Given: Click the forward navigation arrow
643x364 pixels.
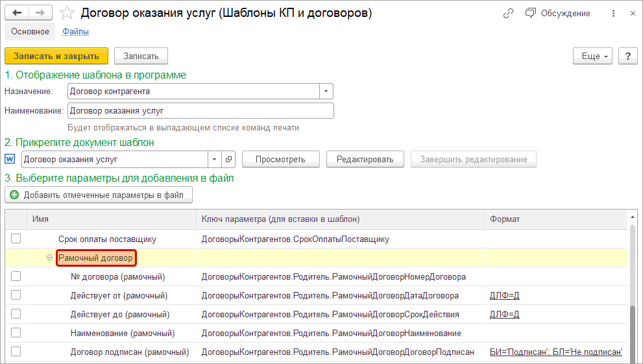Looking at the screenshot, I should [40, 13].
